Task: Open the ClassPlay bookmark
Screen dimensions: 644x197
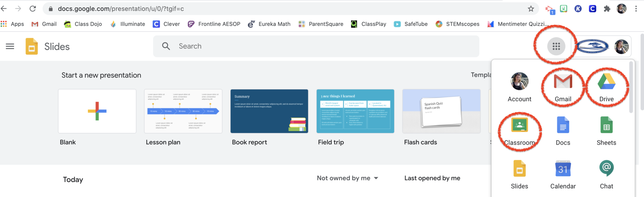Action: [368, 24]
